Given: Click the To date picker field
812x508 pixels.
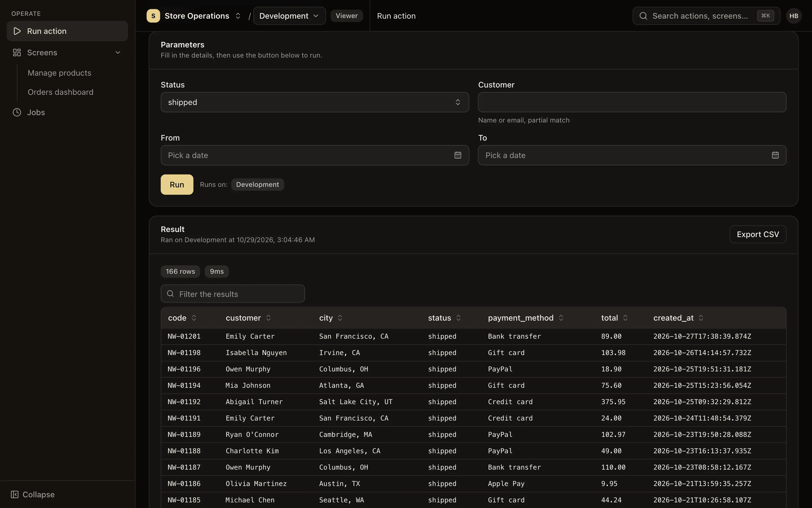Looking at the screenshot, I should pos(632,155).
